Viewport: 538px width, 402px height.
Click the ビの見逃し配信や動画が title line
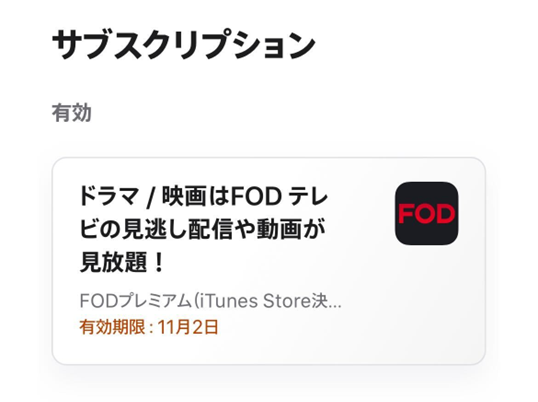(202, 229)
